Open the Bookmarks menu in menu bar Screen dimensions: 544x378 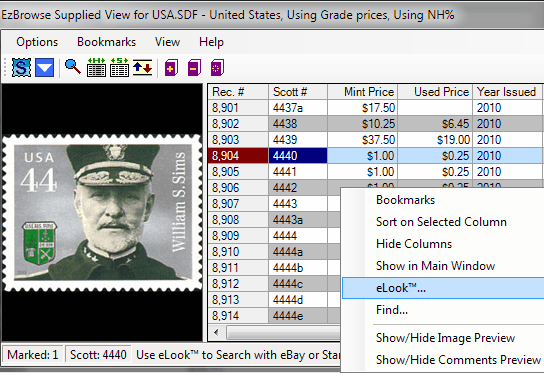pyautogui.click(x=107, y=42)
